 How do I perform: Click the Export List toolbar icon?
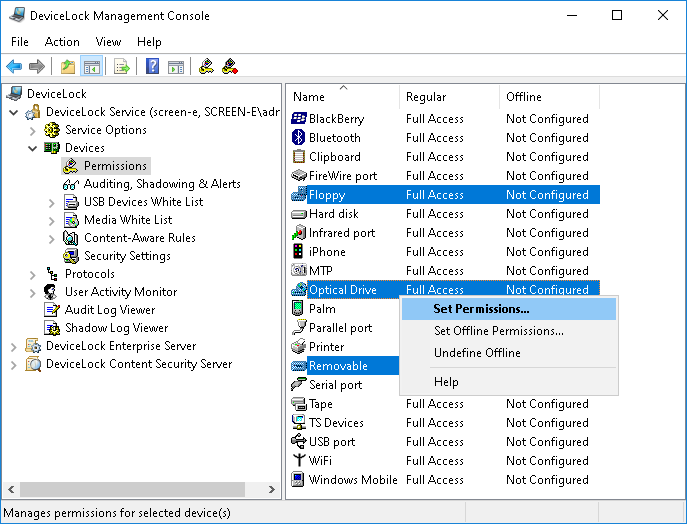pyautogui.click(x=121, y=67)
